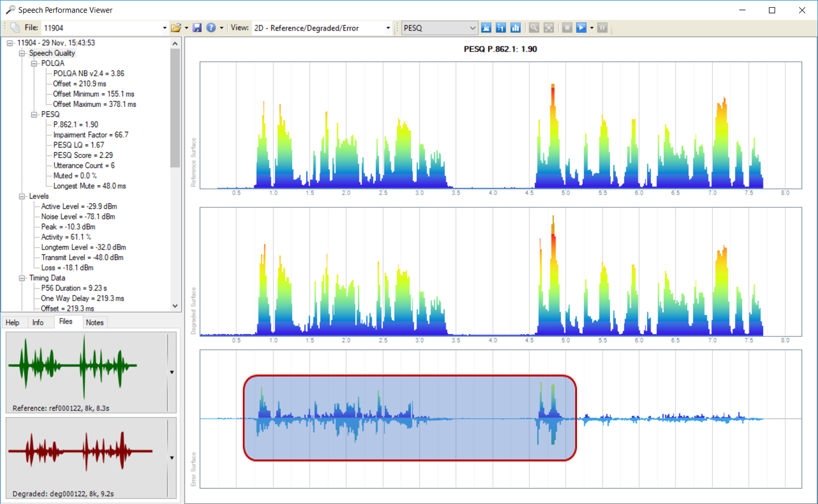Collapse the Levels tree section

tap(22, 196)
